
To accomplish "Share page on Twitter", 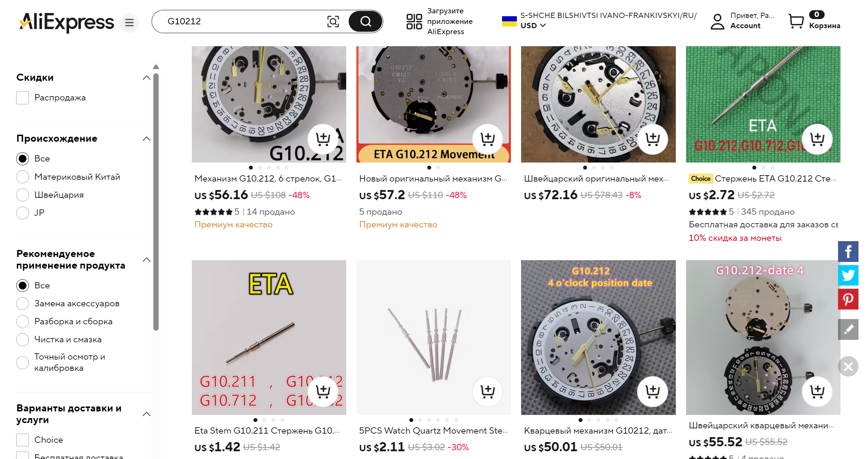I will pyautogui.click(x=848, y=275).
